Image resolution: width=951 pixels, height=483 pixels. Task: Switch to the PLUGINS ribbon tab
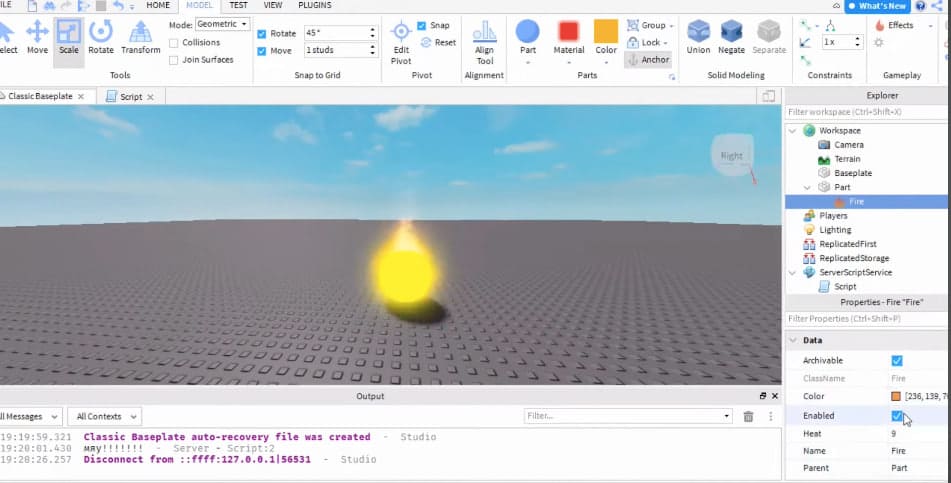click(x=315, y=5)
